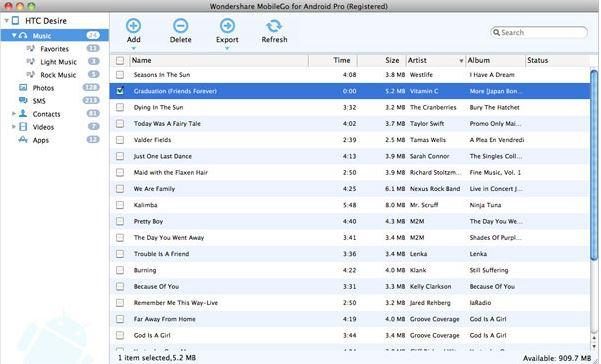Select Far Away From Home row

point(350,319)
